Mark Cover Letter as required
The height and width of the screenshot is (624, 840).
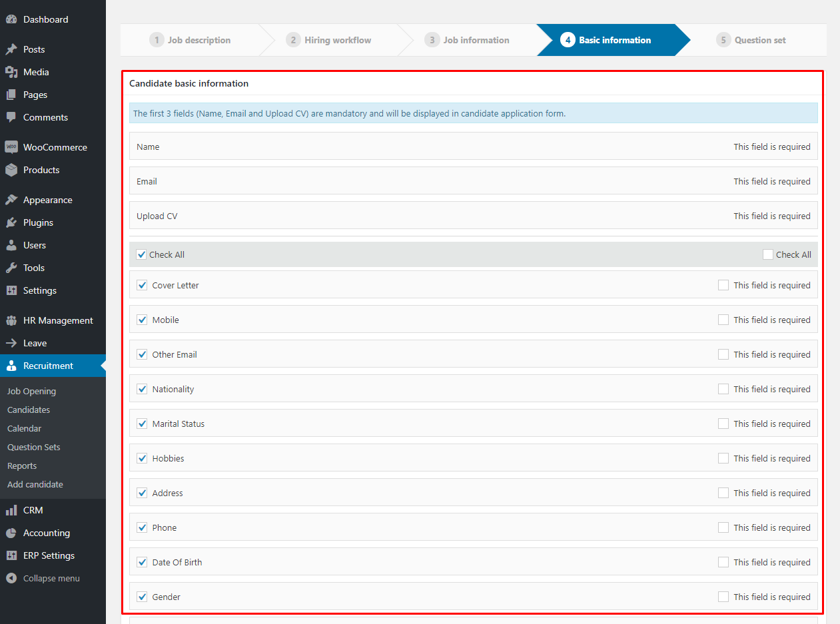point(723,285)
